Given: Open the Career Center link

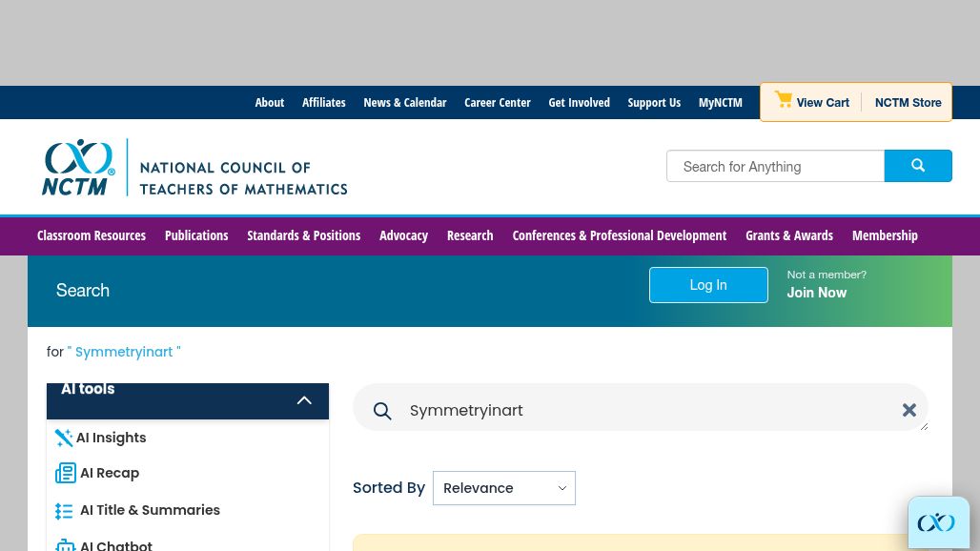Looking at the screenshot, I should pos(497,102).
